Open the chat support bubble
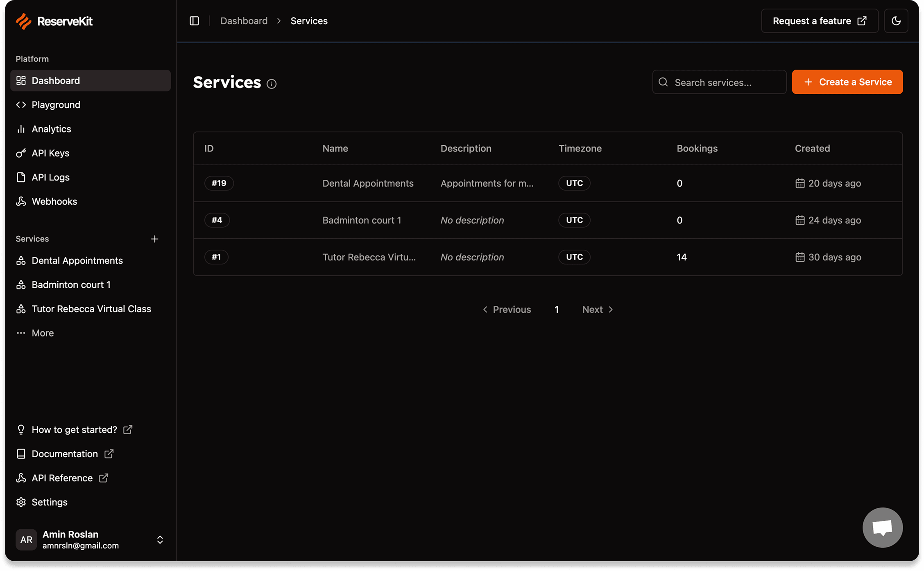The width and height of the screenshot is (924, 571). point(882,528)
